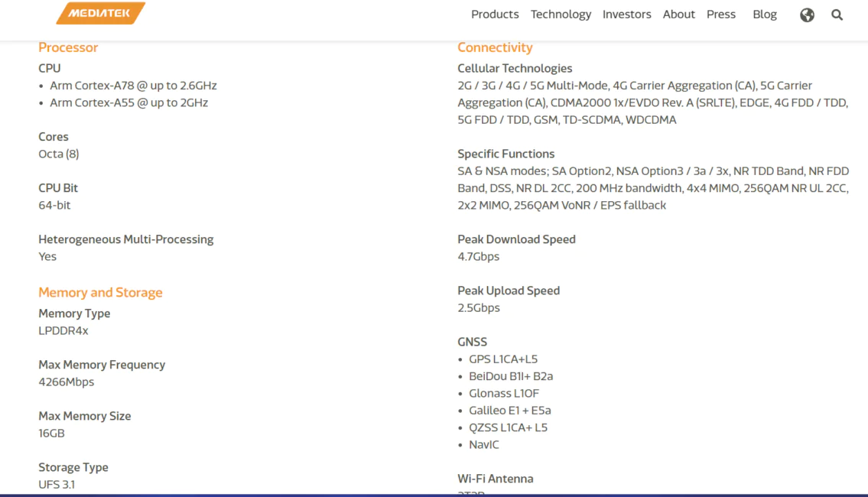Open the Technology menu
This screenshot has width=868, height=497.
click(561, 15)
